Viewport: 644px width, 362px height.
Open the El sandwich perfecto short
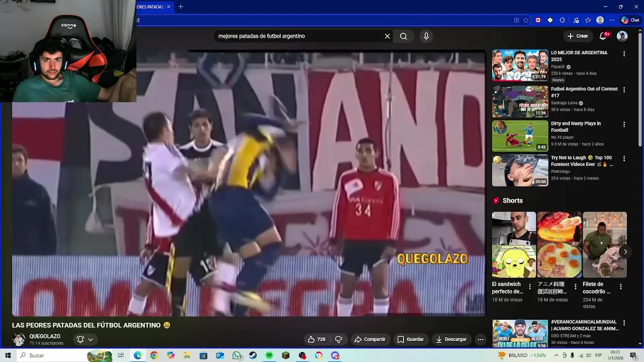point(514,245)
